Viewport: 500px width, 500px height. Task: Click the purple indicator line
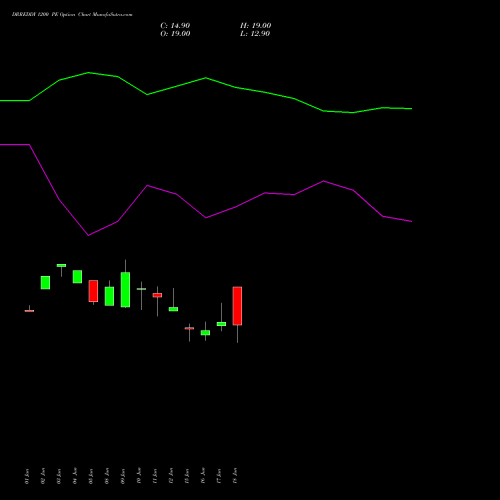tap(206, 218)
